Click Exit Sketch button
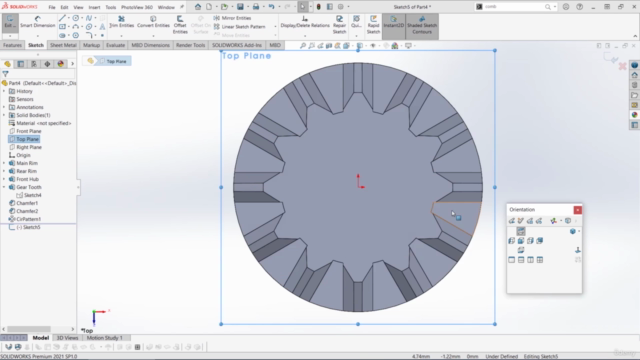 coord(9,22)
